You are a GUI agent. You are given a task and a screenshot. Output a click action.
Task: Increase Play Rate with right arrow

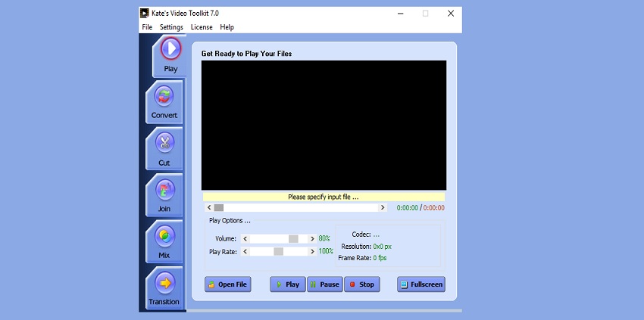(312, 251)
